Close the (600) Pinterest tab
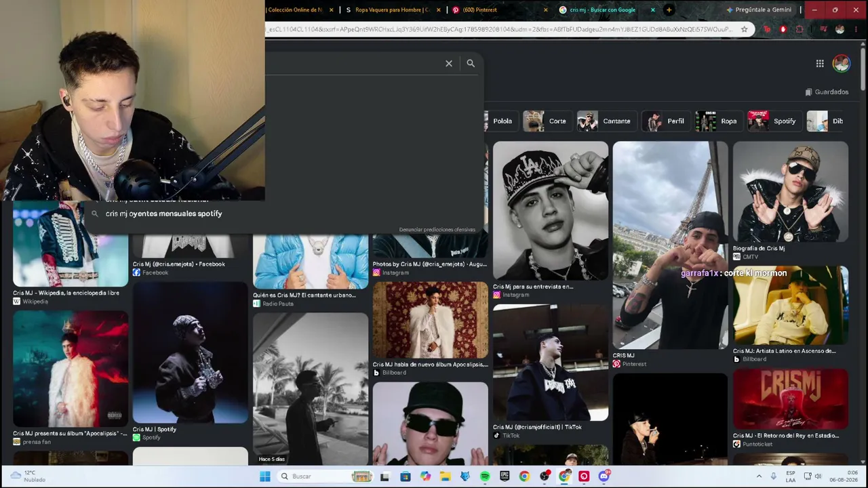Image resolution: width=868 pixels, height=488 pixels. coord(546,9)
